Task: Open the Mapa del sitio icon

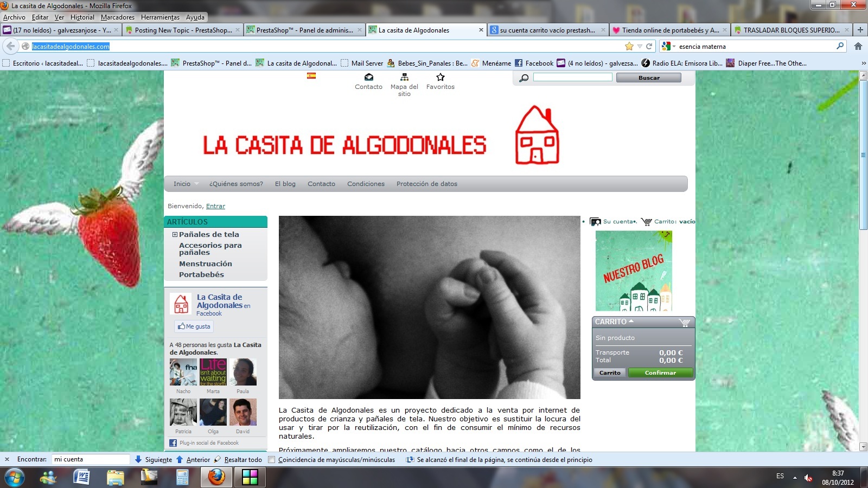Action: click(x=404, y=77)
